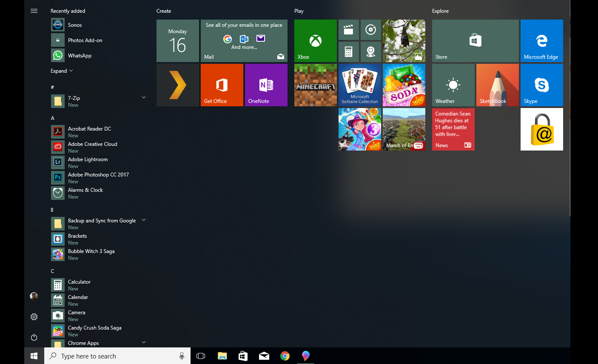Open Sonos from Recently added

(x=99, y=25)
